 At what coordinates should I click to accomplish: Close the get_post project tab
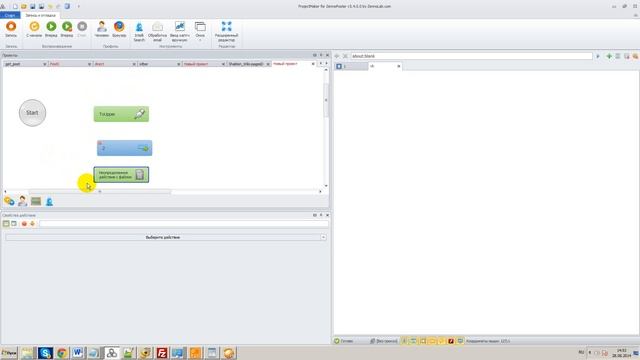click(x=45, y=64)
